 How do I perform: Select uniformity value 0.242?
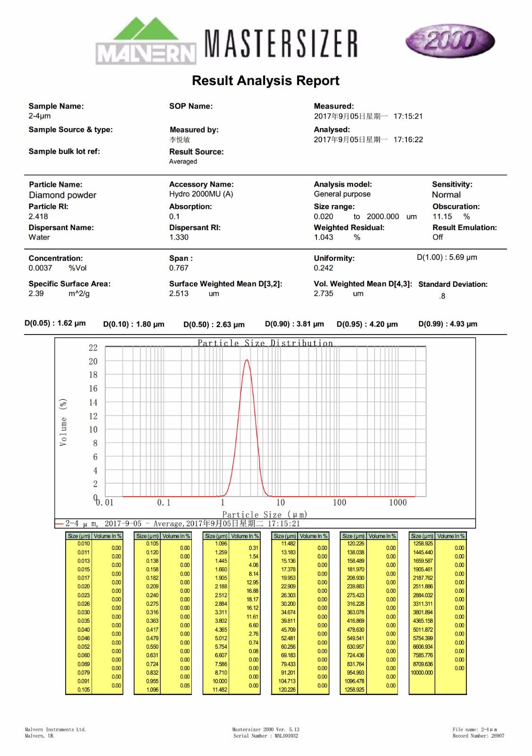point(323,268)
